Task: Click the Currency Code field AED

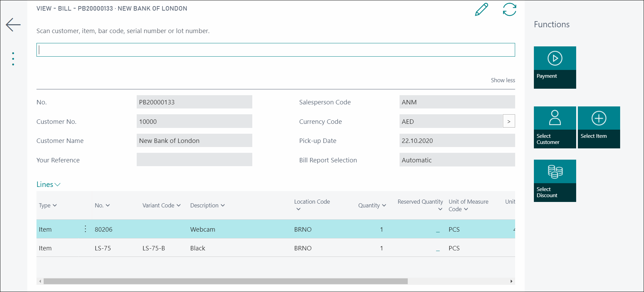Action: pyautogui.click(x=451, y=121)
